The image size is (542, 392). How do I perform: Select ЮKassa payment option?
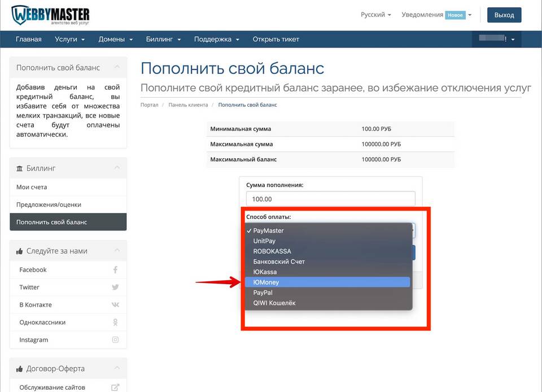(327, 272)
